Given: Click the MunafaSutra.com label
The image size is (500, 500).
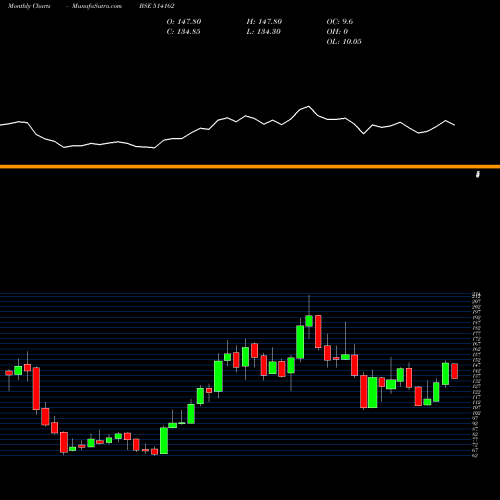Looking at the screenshot, I should click(97, 6).
